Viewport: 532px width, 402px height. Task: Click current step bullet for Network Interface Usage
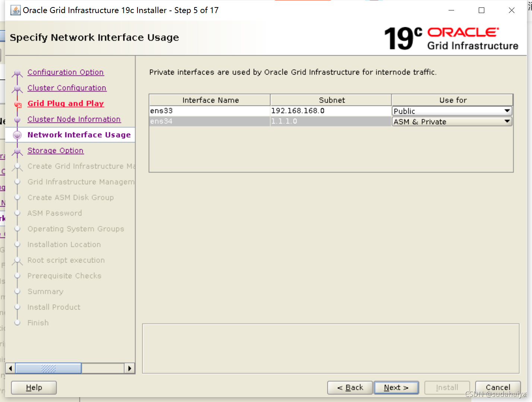[x=17, y=135]
